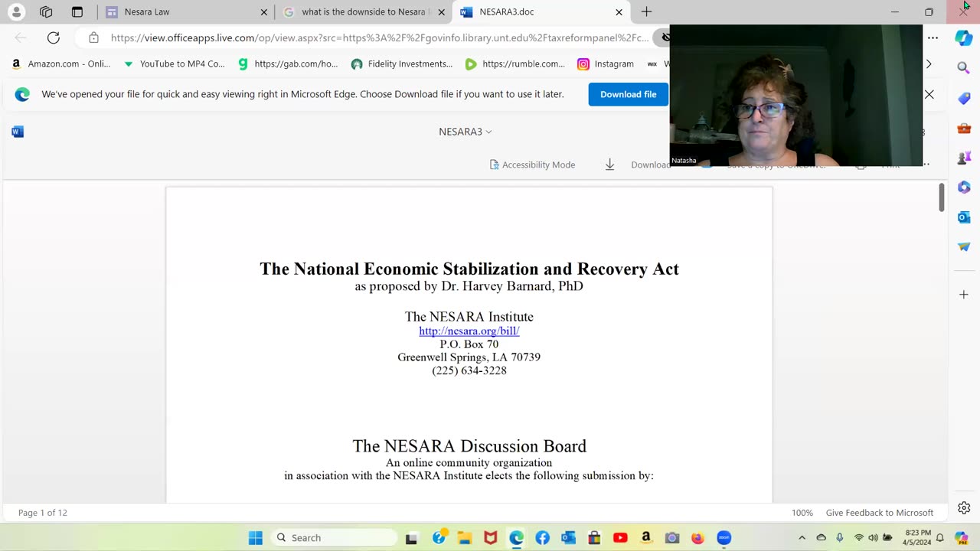Viewport: 980px width, 551px height.
Task: Dismiss the Edge file viewing notification
Action: click(x=929, y=94)
